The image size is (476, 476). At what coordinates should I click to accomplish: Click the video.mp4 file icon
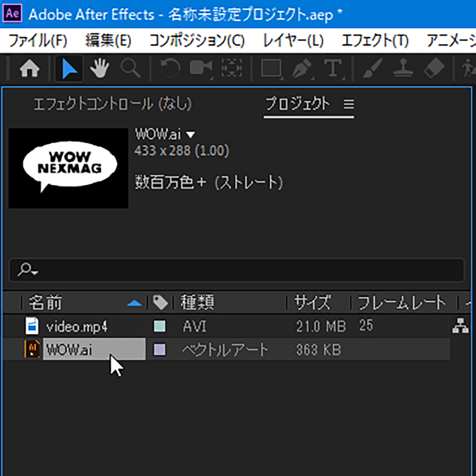tap(32, 326)
